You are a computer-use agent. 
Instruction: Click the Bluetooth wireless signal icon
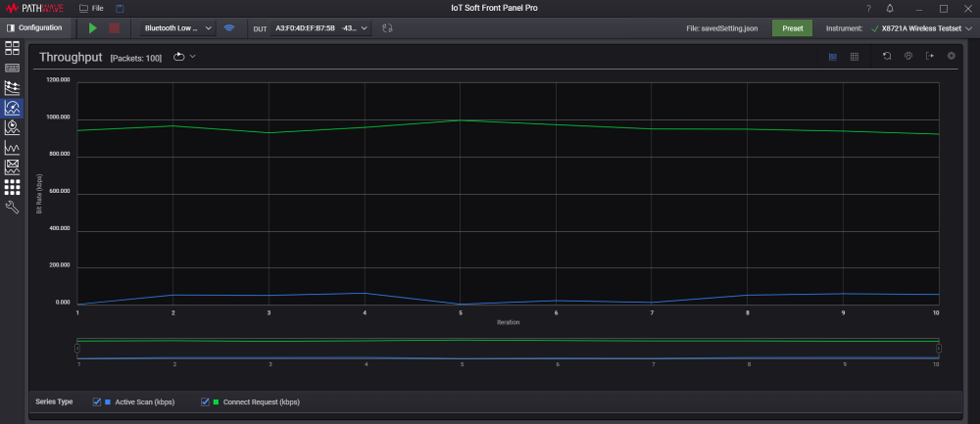229,28
